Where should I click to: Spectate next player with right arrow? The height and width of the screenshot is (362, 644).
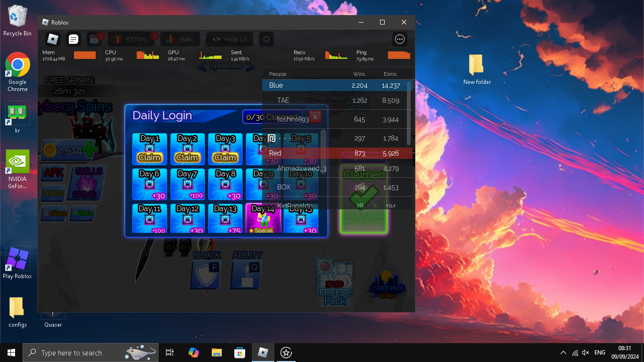[x=250, y=66]
